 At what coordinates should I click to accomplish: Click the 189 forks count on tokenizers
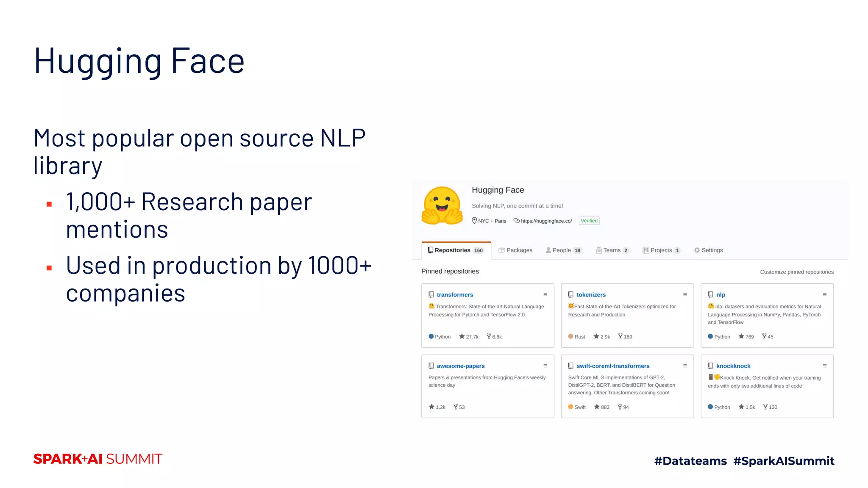tap(625, 337)
